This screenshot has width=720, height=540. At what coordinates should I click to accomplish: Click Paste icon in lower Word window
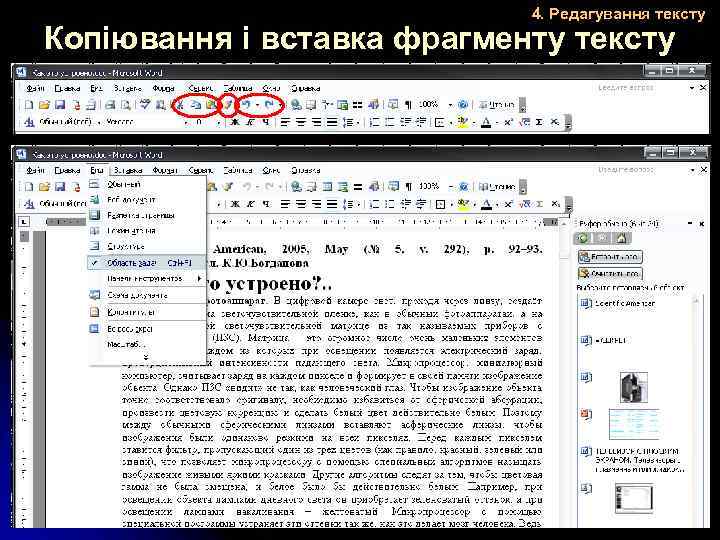pos(211,187)
